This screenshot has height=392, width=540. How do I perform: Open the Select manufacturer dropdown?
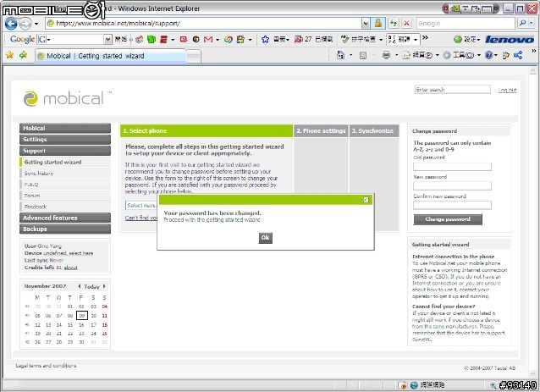click(141, 205)
